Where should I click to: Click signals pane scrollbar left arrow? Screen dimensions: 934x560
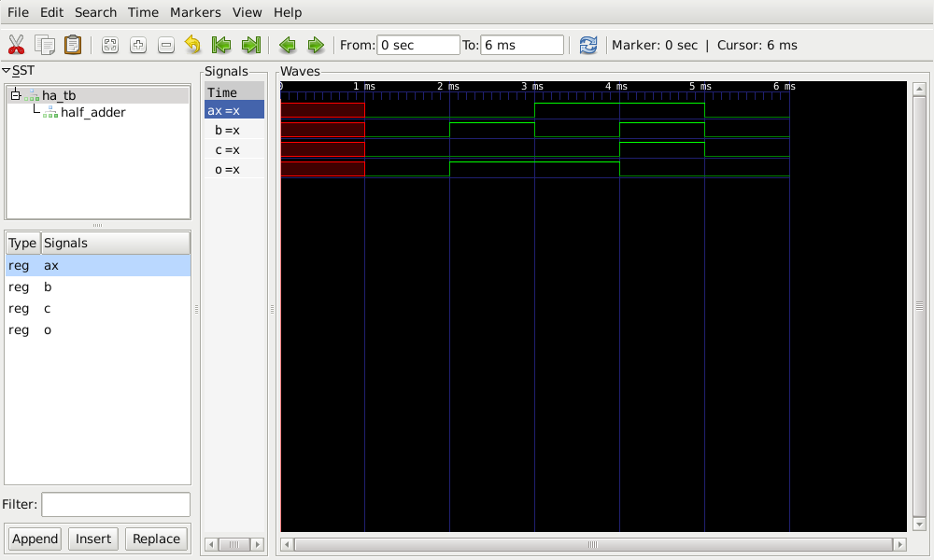[x=211, y=544]
